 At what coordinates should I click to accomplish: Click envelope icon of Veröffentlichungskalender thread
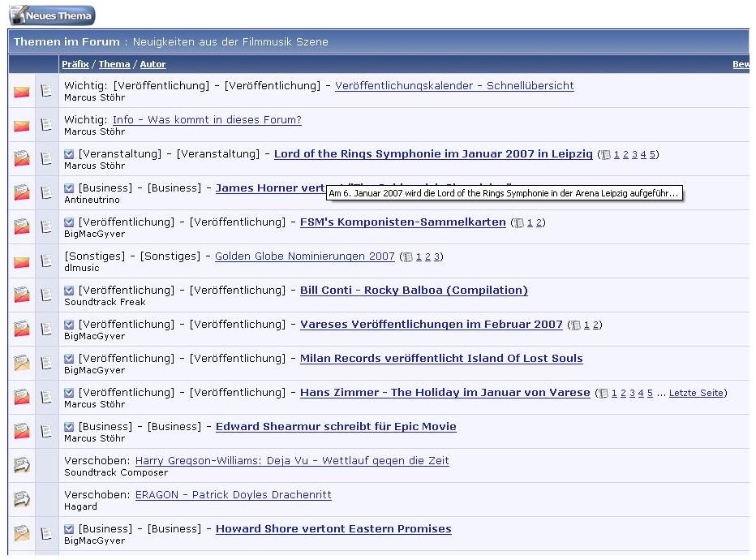tap(22, 92)
